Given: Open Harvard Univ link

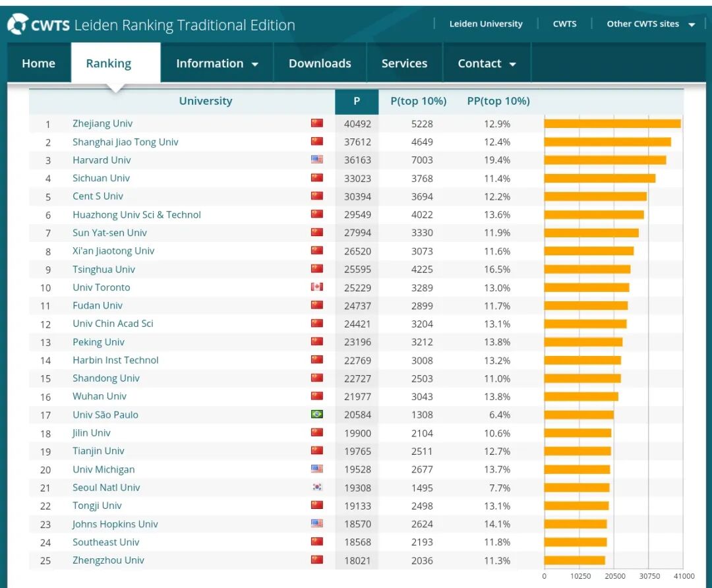Looking at the screenshot, I should tap(102, 160).
